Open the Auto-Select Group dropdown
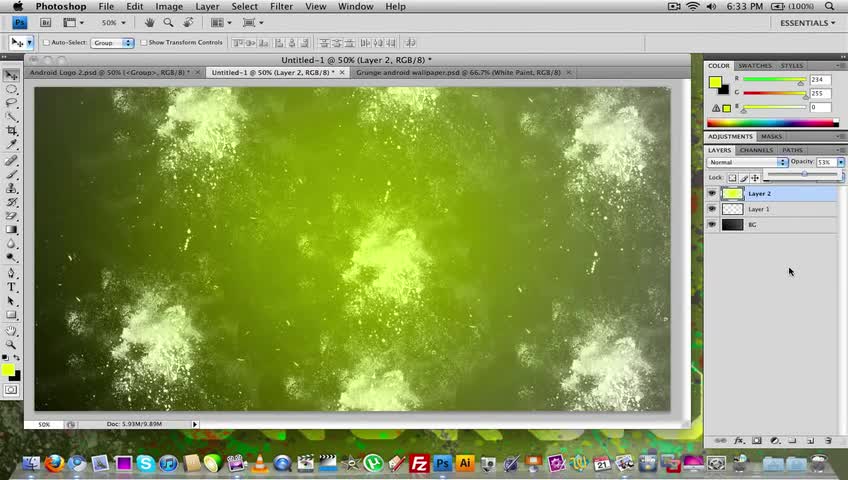The image size is (848, 480). [x=112, y=43]
